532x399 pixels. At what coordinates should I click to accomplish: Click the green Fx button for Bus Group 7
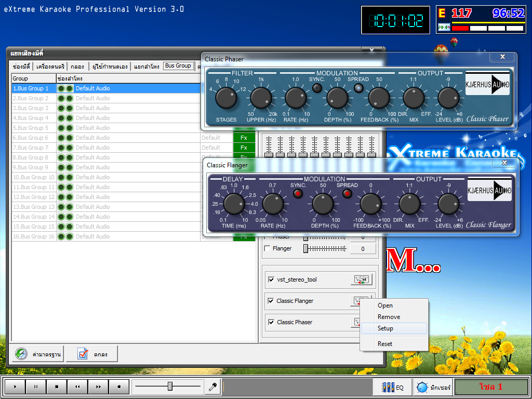tap(244, 148)
